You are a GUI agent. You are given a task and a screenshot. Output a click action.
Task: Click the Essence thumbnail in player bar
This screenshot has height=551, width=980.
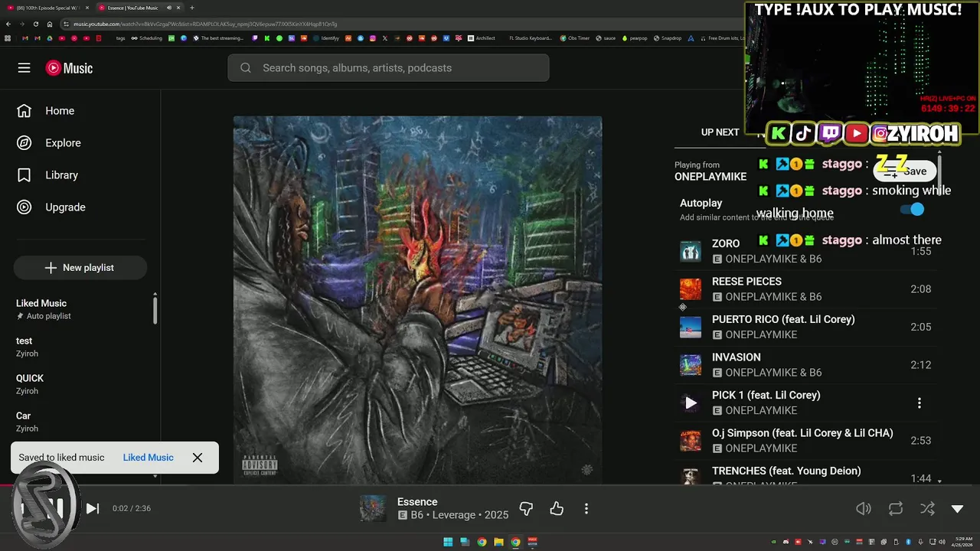pos(373,509)
